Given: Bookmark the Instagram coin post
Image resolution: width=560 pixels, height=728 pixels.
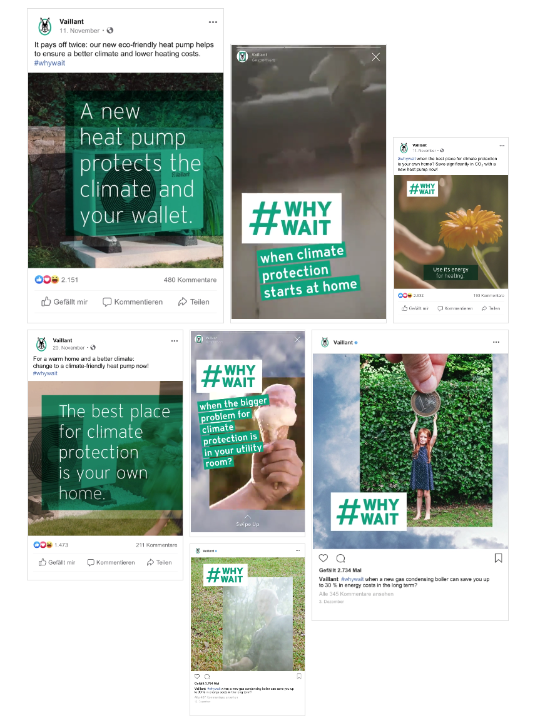Looking at the screenshot, I should (x=498, y=558).
